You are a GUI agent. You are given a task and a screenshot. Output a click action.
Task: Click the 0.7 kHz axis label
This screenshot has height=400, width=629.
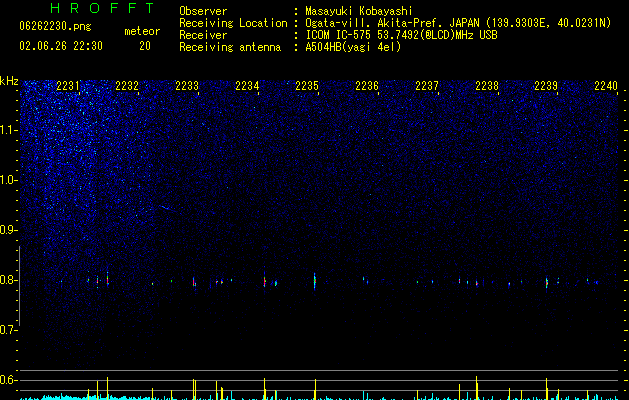point(9,330)
